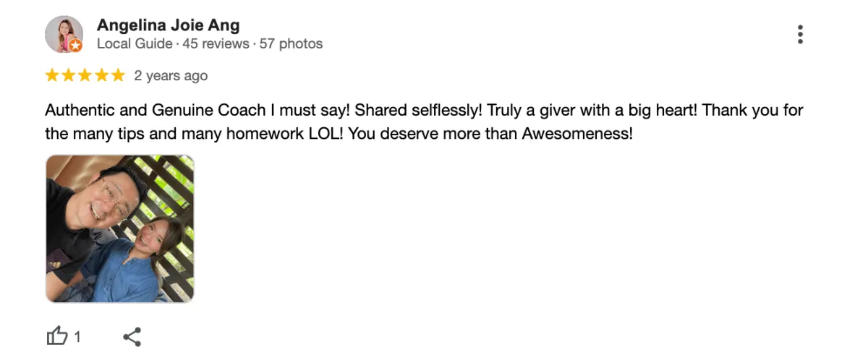Click the like count number 1
Viewport: 868px width, 350px height.
point(77,337)
